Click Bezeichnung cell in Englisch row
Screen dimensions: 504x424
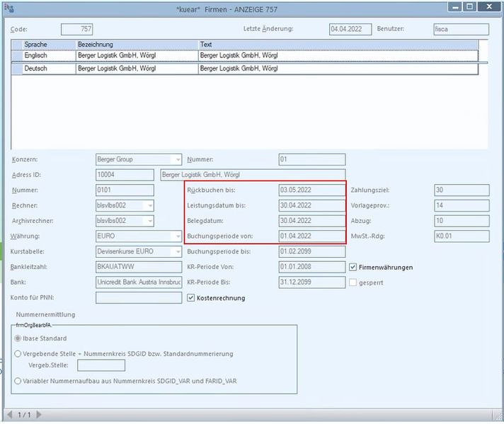tap(137, 56)
